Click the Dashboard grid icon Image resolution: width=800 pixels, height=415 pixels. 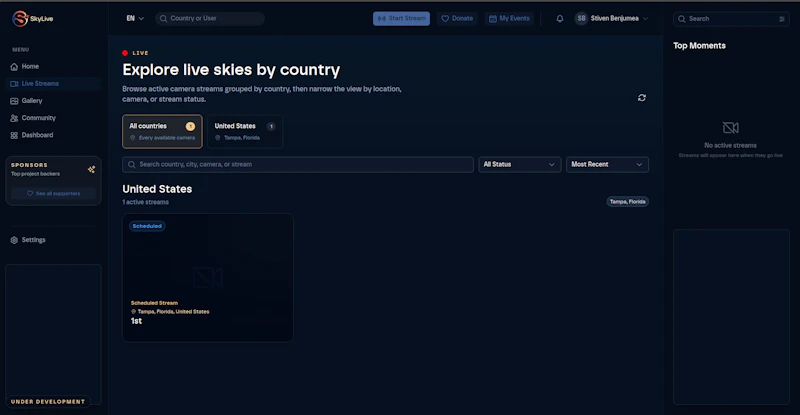[x=14, y=135]
